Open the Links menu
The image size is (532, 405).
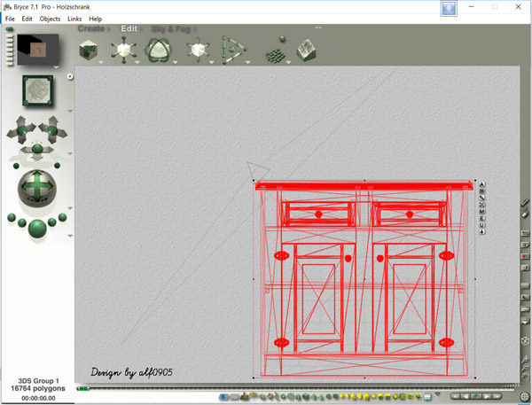(74, 19)
